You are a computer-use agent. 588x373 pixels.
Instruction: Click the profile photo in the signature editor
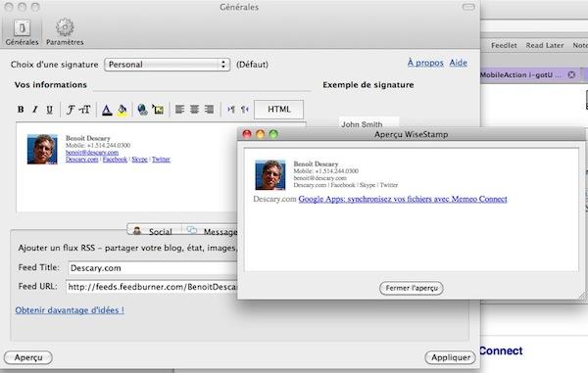point(42,149)
